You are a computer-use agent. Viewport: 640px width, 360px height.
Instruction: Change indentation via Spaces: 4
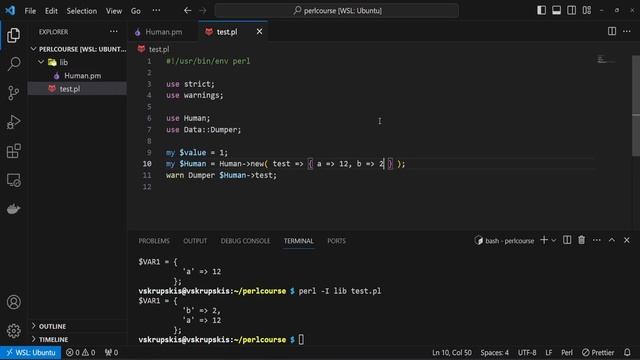pos(495,352)
